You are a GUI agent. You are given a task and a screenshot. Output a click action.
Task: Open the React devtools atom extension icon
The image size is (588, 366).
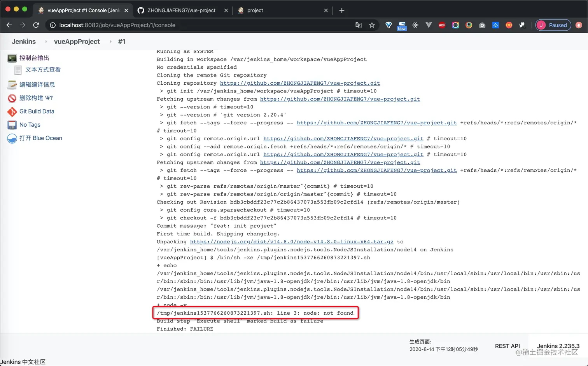point(415,25)
